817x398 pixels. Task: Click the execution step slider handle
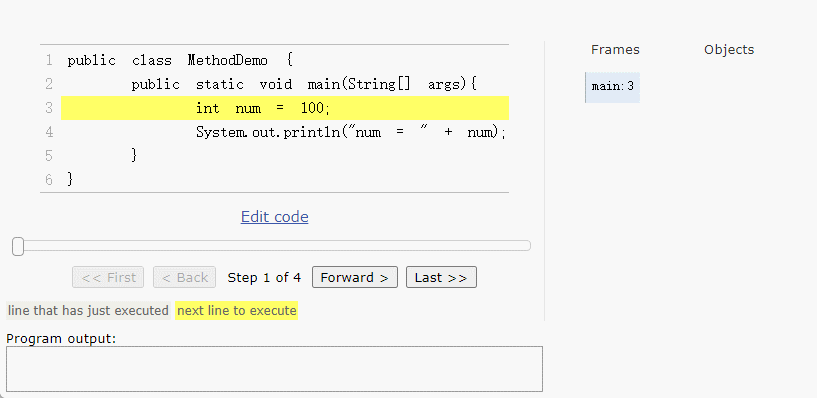(x=18, y=246)
